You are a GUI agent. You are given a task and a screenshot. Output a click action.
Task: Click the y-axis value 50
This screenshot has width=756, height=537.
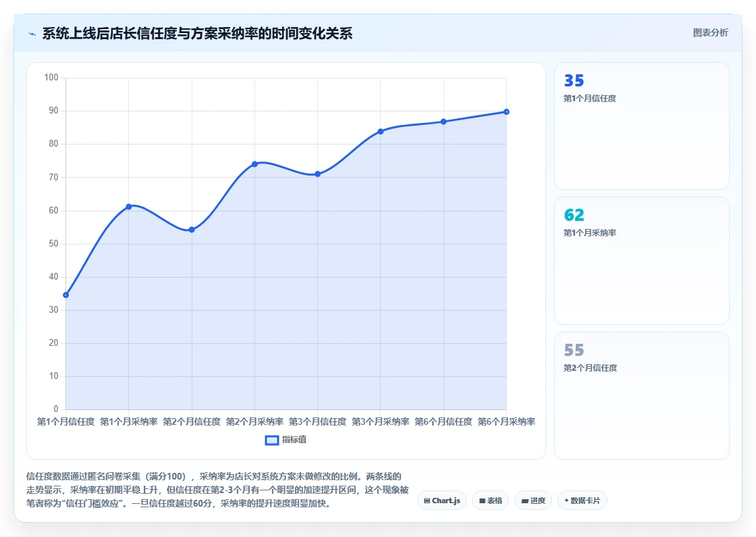53,244
